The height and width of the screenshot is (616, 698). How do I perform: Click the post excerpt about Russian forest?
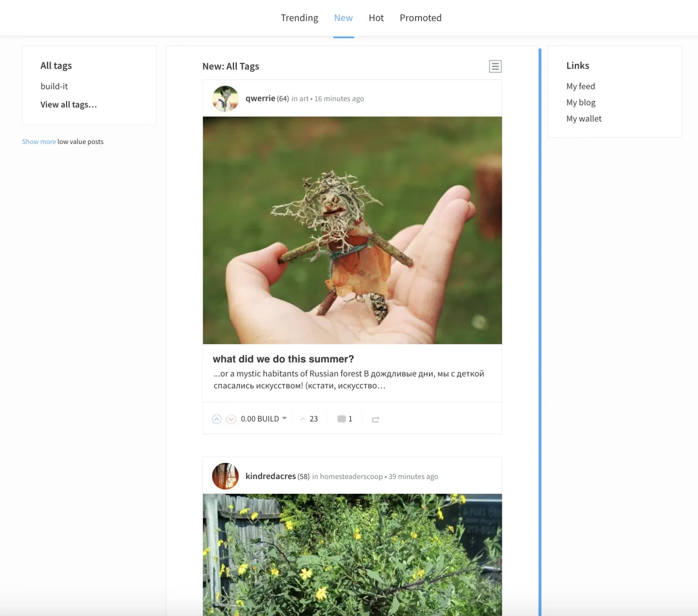click(349, 380)
